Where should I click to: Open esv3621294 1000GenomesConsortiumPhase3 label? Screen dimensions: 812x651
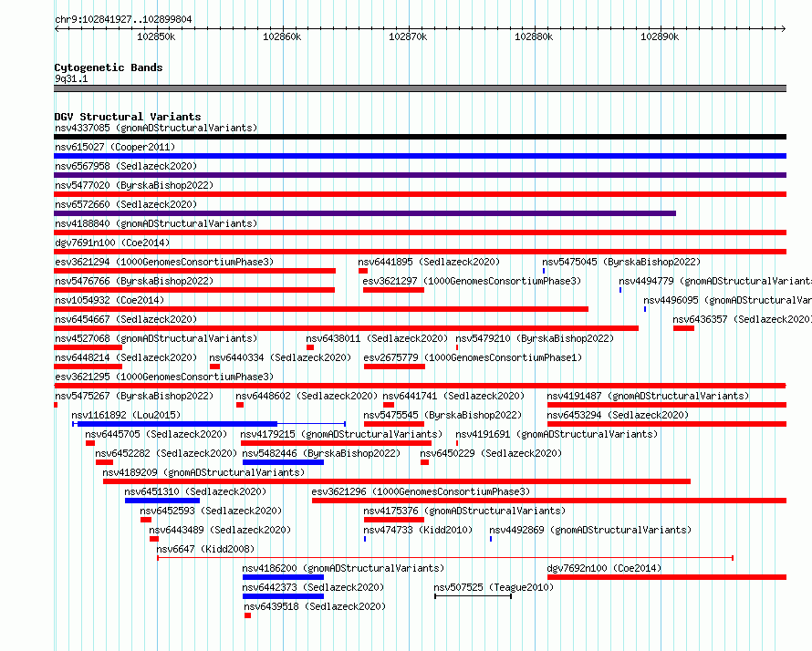click(x=164, y=262)
